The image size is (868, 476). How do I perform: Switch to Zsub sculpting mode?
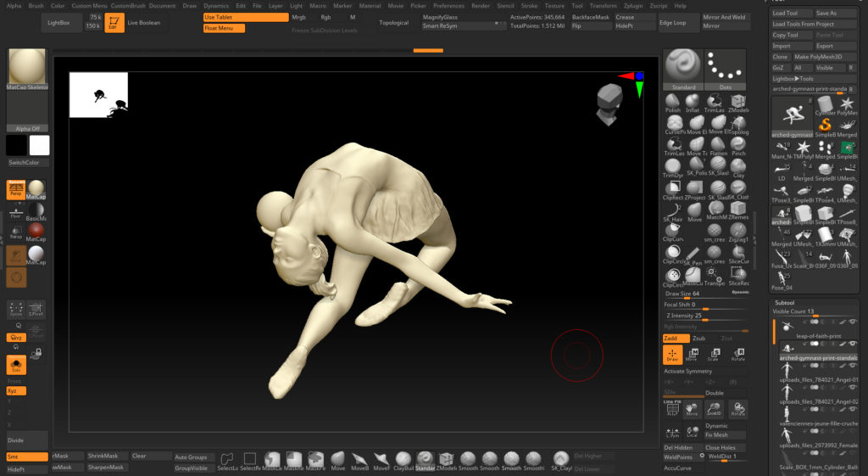coord(698,338)
